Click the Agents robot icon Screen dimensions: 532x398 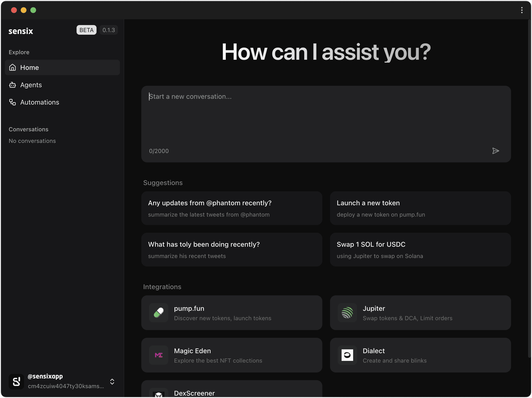pos(13,85)
